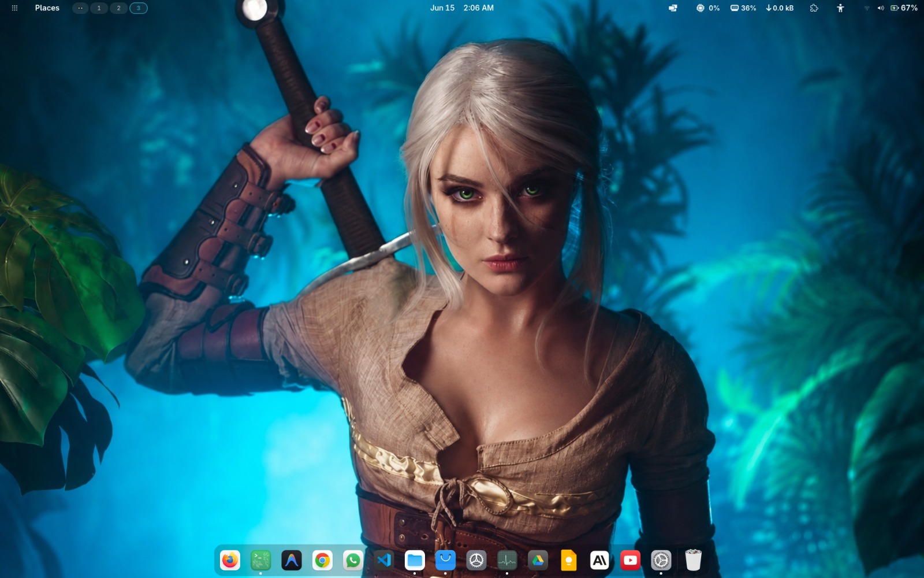The height and width of the screenshot is (578, 924).
Task: Open the Extensions puzzle-piece icon
Action: (x=814, y=8)
